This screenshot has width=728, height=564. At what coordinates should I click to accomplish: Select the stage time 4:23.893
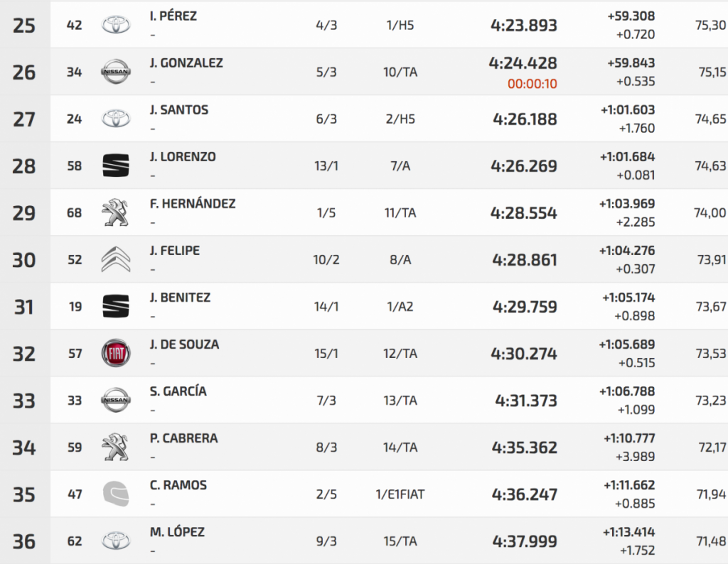pyautogui.click(x=524, y=26)
